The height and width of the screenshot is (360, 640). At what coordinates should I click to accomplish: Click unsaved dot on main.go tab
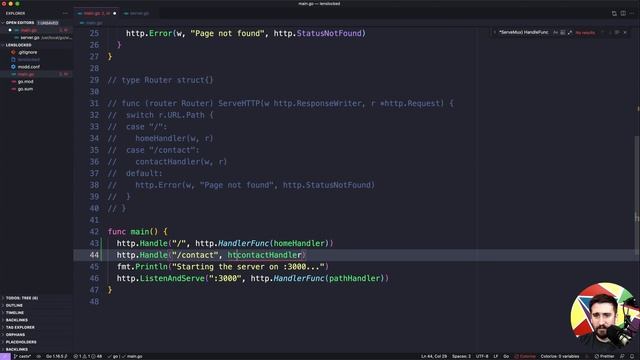(114, 13)
